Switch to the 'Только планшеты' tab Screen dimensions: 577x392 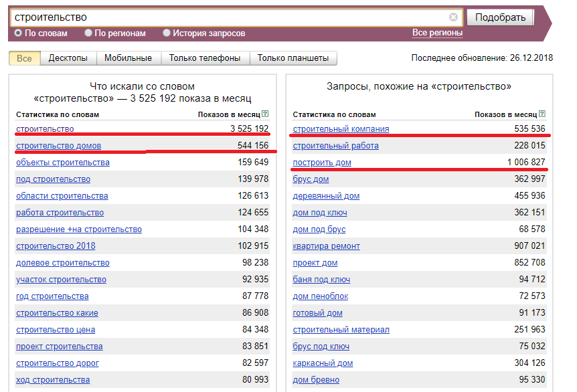(x=293, y=58)
